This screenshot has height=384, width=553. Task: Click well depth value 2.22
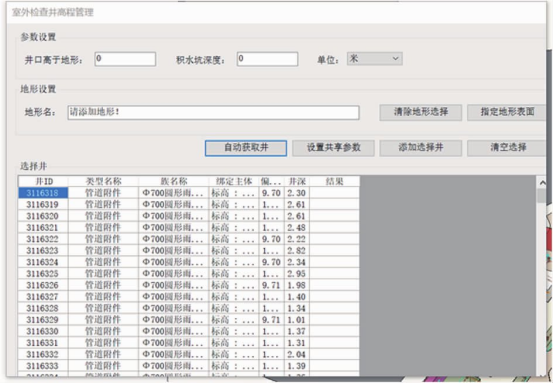(296, 239)
